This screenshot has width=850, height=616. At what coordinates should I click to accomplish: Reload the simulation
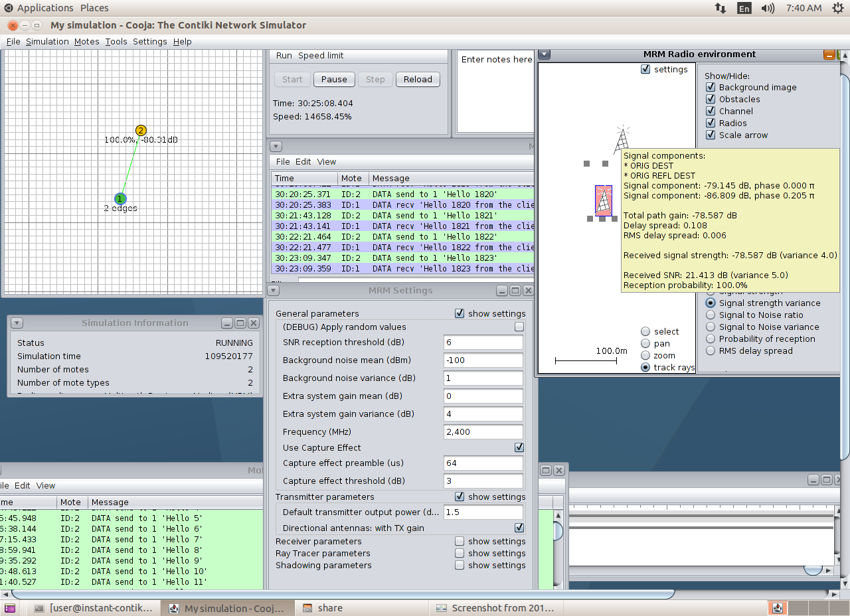(x=418, y=79)
